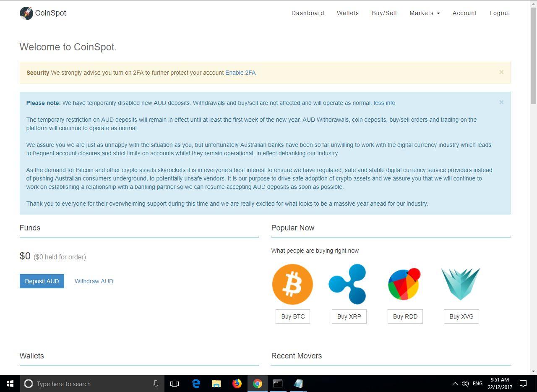Viewport: 537px width, 392px height.
Task: Click the Deposit AUD button
Action: [x=42, y=281]
